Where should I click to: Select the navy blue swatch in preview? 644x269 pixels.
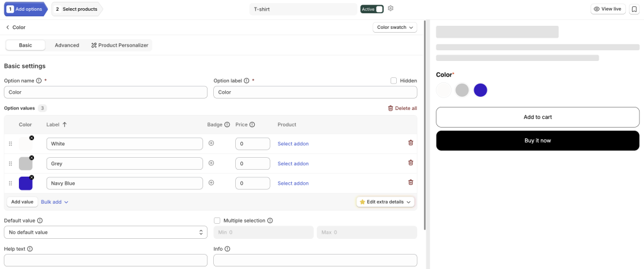pos(480,91)
